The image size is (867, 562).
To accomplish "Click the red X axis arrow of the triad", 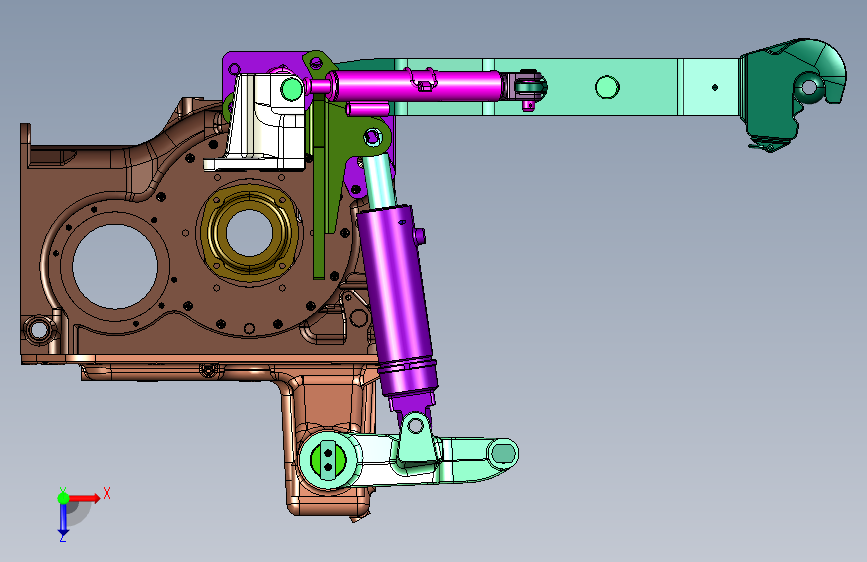I will pyautogui.click(x=84, y=498).
